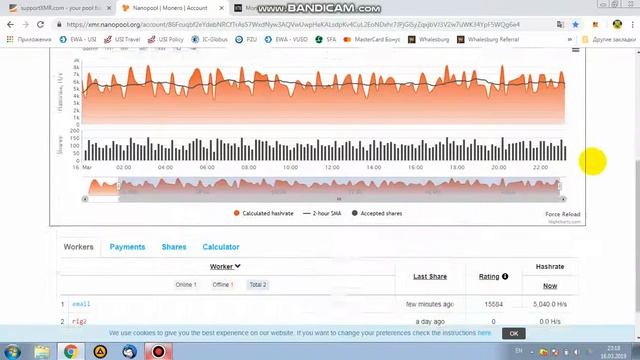Open the PZU bookmark

tap(246, 40)
